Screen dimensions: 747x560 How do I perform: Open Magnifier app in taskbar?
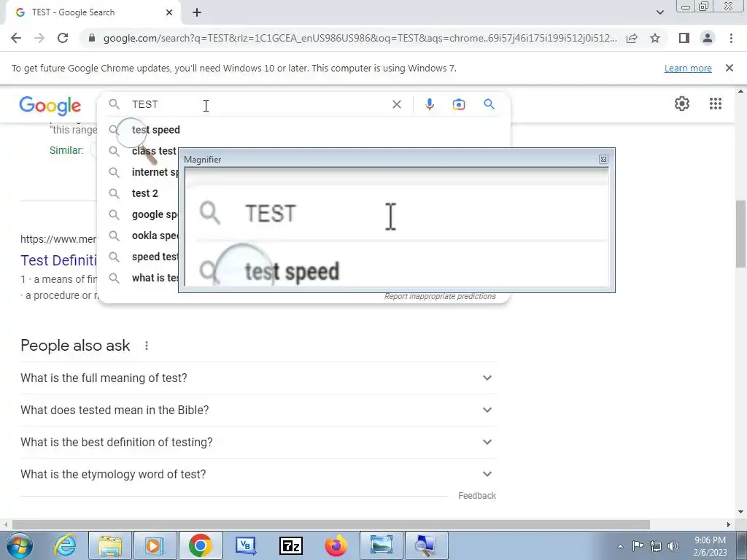pyautogui.click(x=425, y=545)
